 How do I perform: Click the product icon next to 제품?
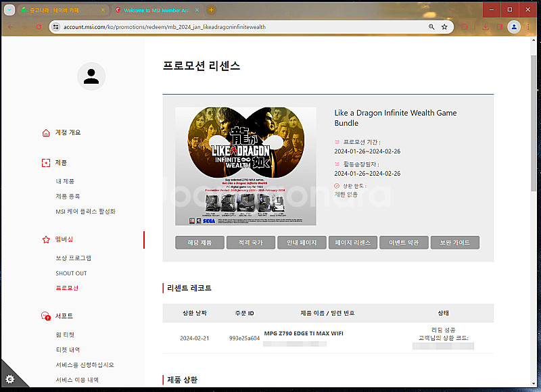(46, 163)
